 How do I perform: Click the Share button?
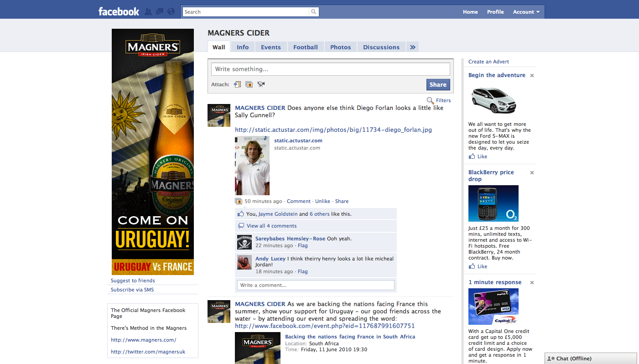point(438,84)
